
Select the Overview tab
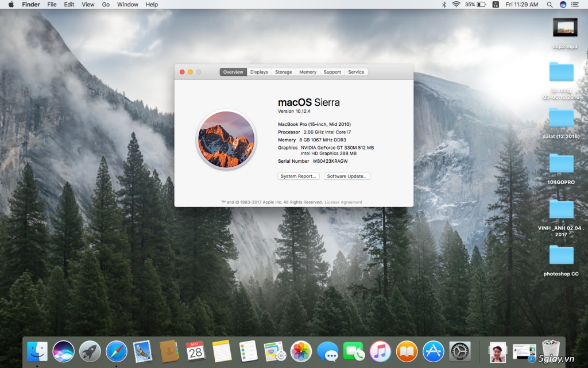coord(233,72)
